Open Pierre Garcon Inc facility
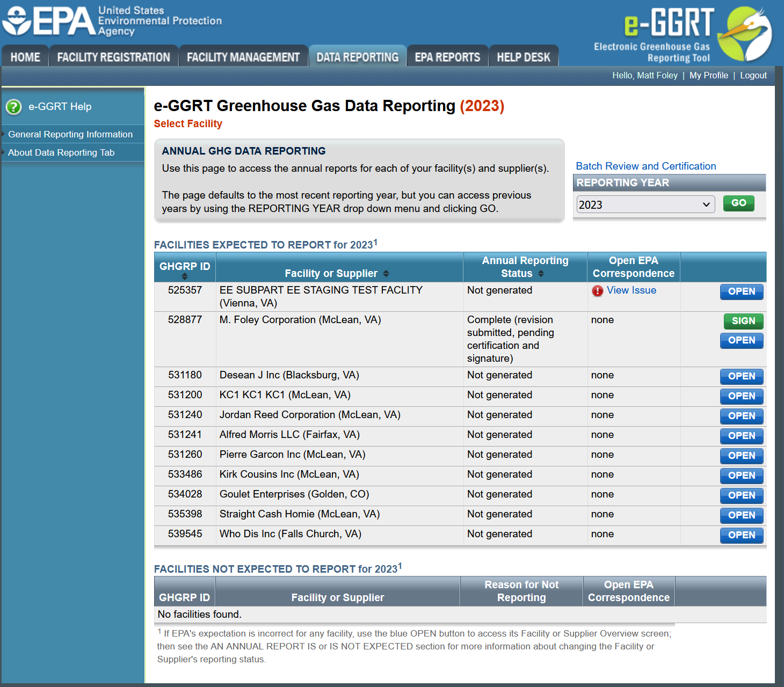This screenshot has width=784, height=687. coord(742,456)
